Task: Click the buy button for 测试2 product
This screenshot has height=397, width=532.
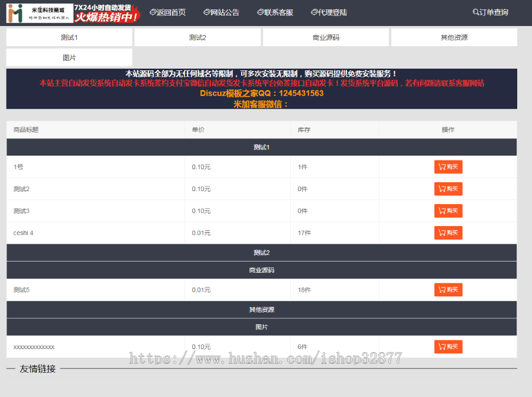Action: click(x=448, y=189)
